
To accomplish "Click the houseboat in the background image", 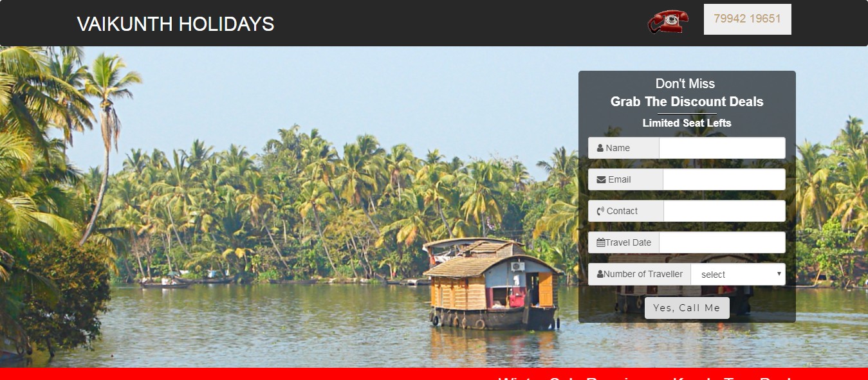I will (491, 284).
